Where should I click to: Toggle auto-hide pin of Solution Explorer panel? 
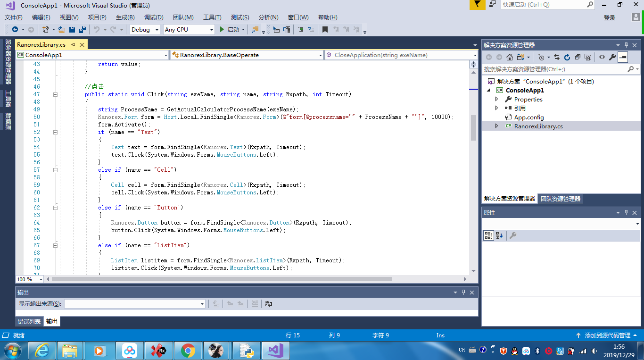(x=627, y=45)
